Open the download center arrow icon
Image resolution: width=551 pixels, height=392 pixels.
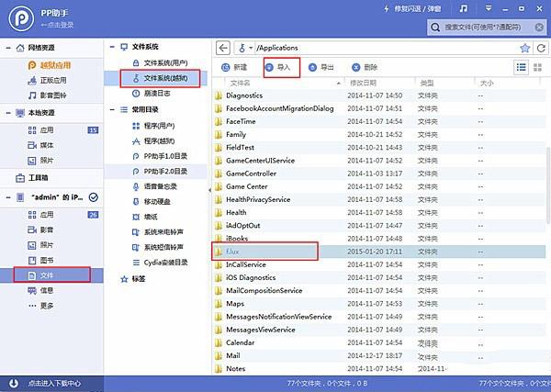[x=14, y=383]
